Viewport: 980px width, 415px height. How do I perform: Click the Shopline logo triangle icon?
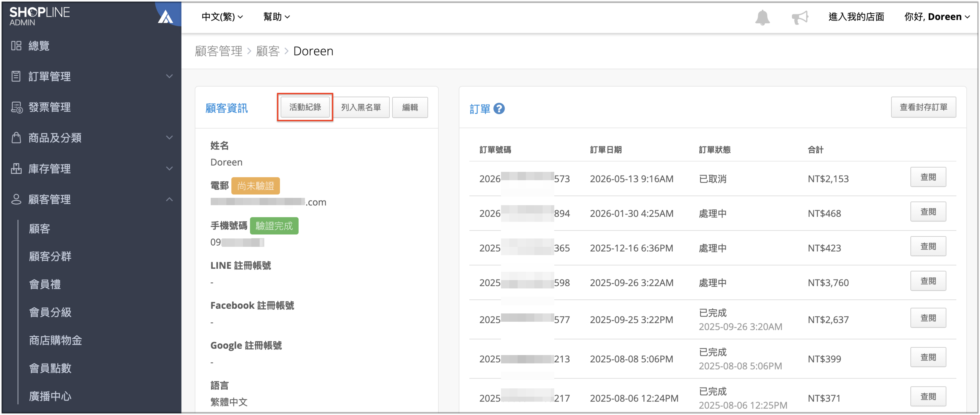point(165,17)
